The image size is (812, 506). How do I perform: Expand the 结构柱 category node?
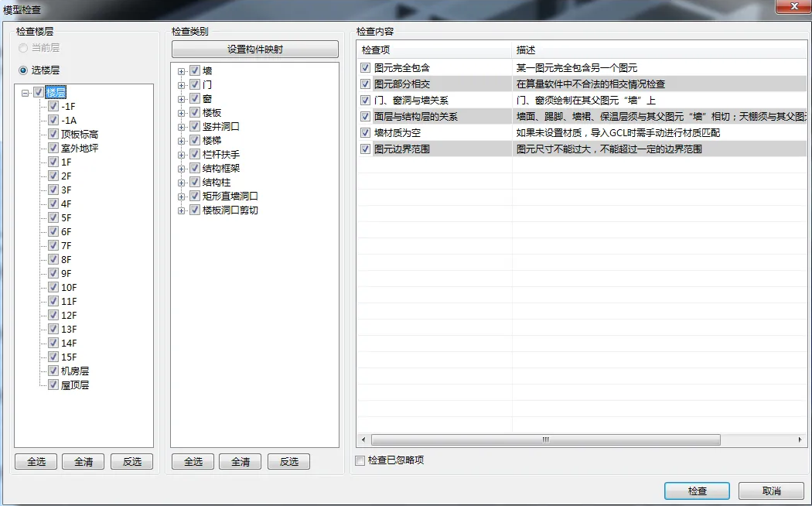(181, 183)
